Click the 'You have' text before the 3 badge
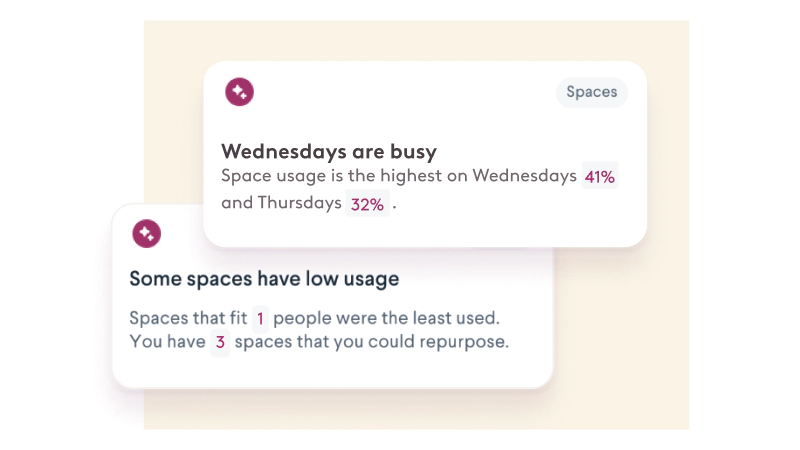Viewport: 800px width, 450px height. click(x=166, y=342)
